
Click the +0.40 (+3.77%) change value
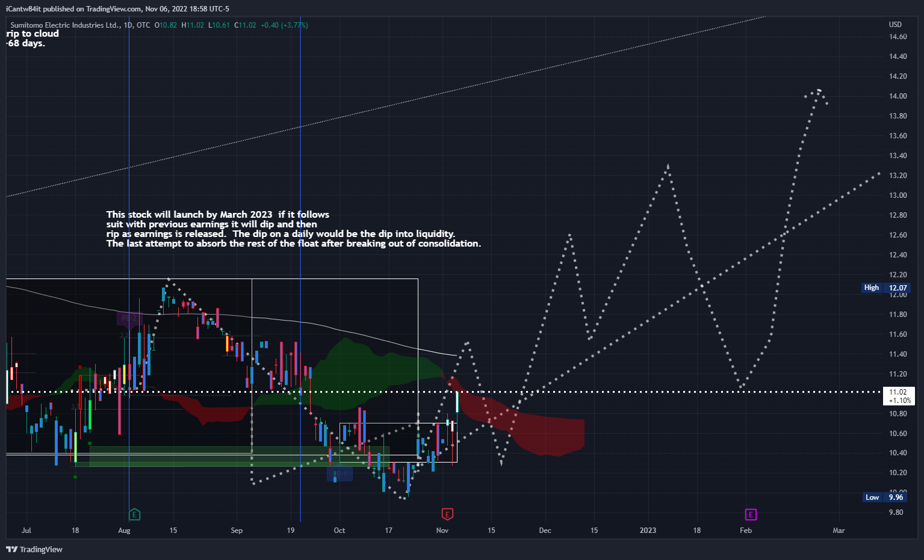tap(284, 25)
